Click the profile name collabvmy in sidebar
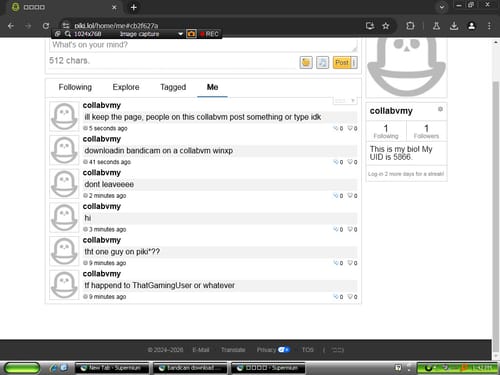Viewport: 500px width, 375px height. click(391, 111)
